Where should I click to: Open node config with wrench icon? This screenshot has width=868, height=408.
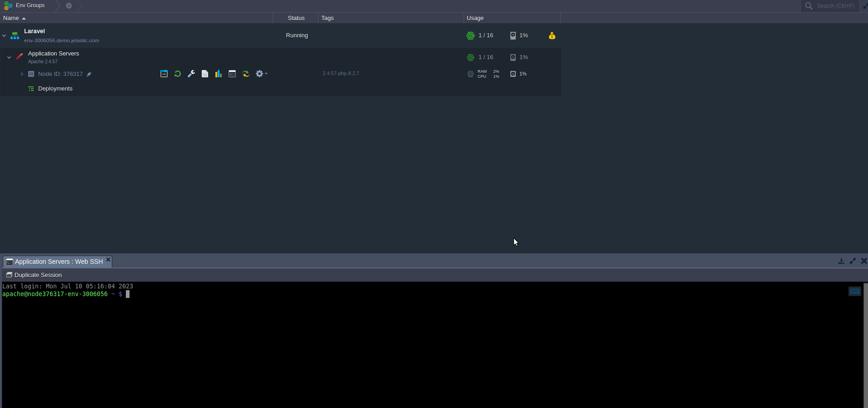point(191,74)
